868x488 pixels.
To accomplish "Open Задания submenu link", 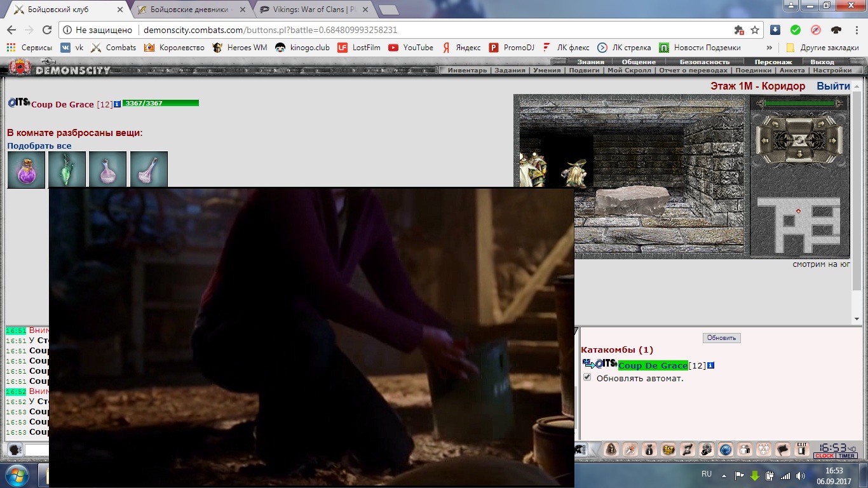I will pos(510,71).
